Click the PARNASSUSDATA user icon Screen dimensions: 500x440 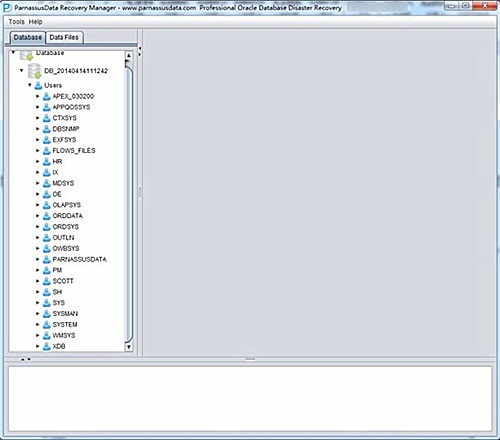click(x=47, y=260)
